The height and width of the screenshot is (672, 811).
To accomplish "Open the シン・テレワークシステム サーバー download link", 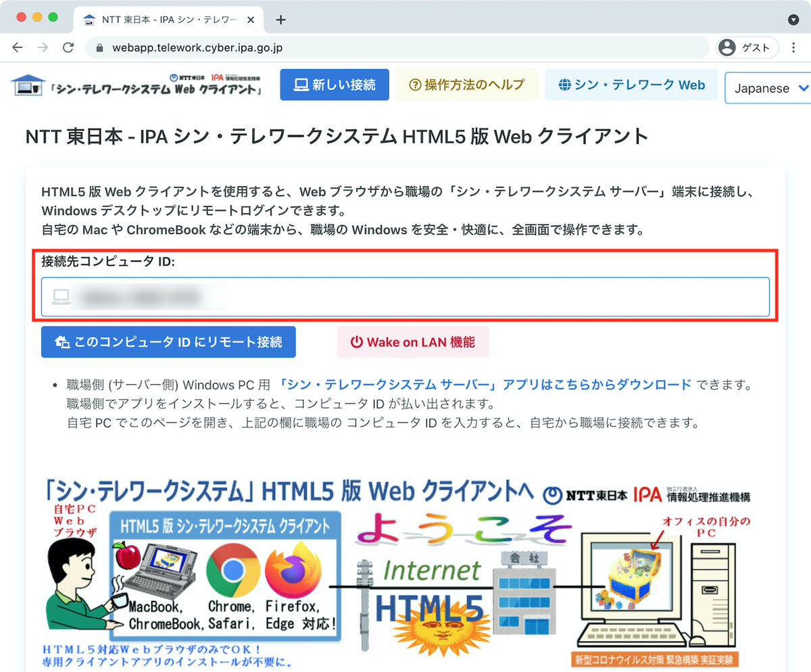I will click(485, 385).
